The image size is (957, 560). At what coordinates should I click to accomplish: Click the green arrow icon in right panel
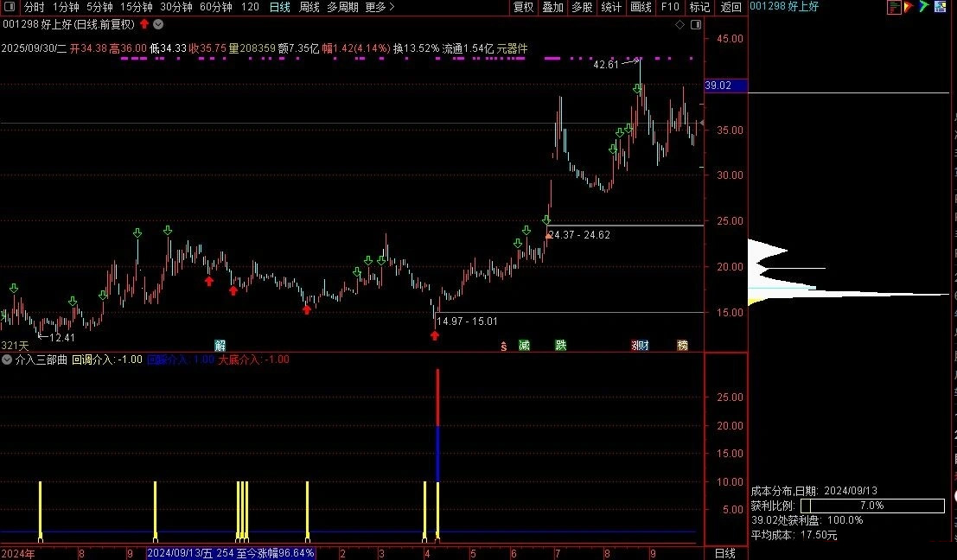924,7
